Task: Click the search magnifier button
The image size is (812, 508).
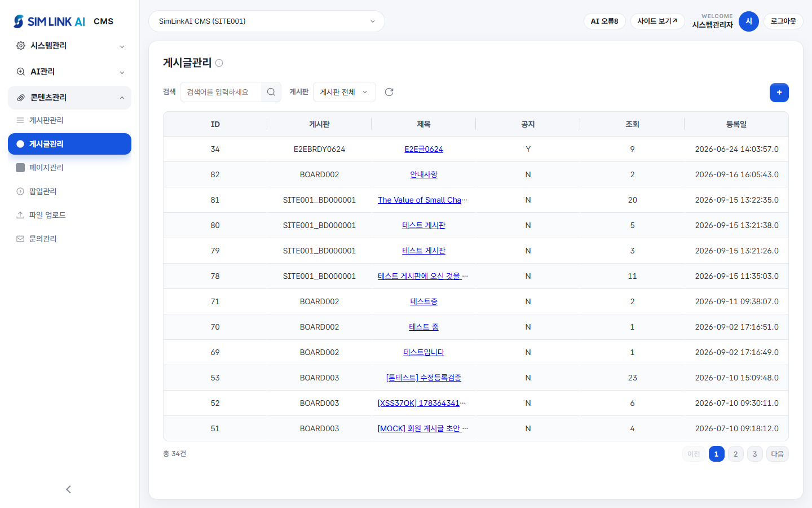Action: point(271,92)
